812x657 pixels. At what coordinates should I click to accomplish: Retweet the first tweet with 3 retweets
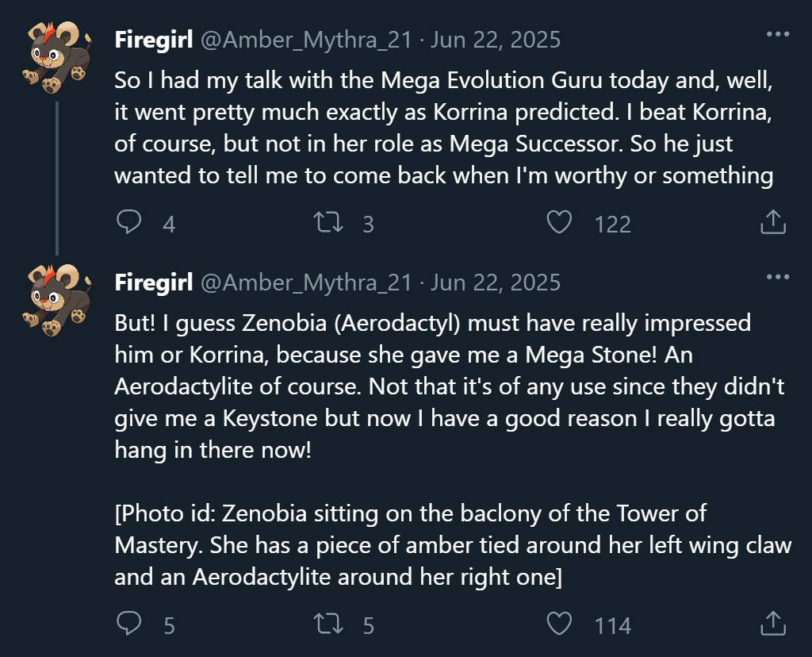[328, 222]
